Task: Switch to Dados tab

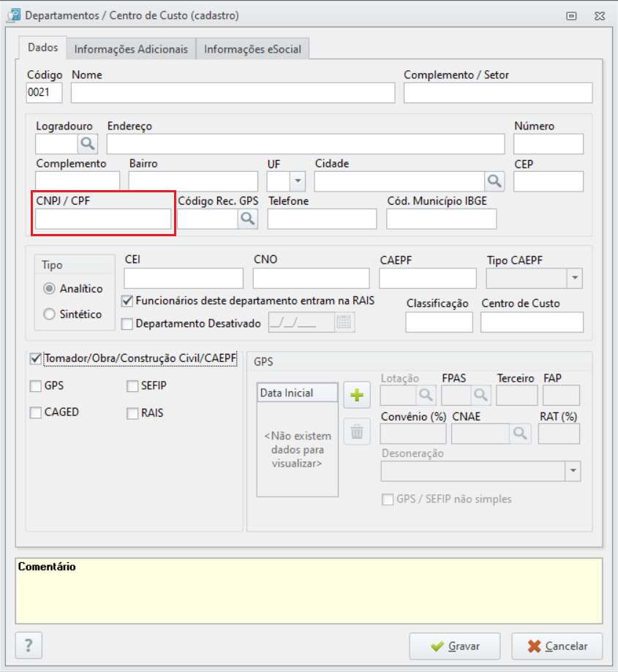Action: 43,48
